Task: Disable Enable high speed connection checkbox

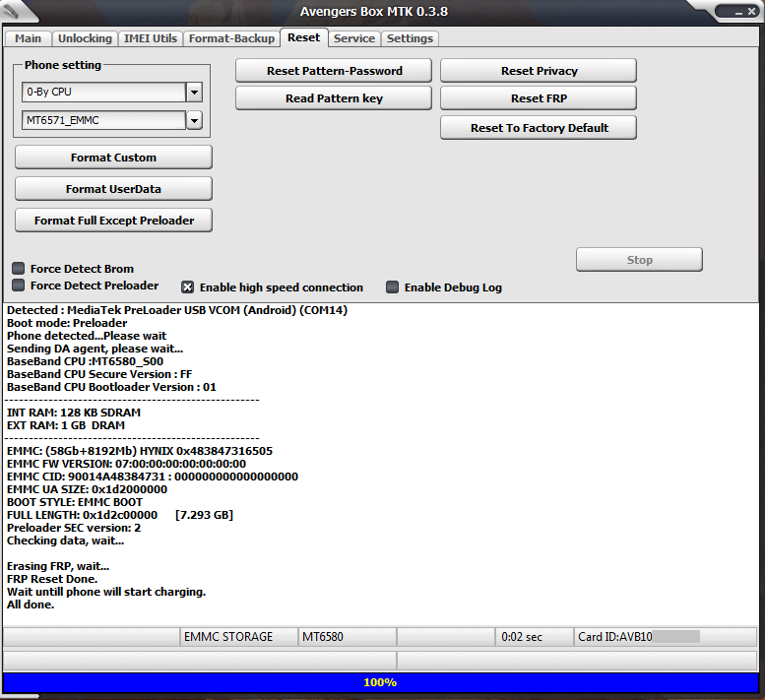Action: click(x=187, y=287)
